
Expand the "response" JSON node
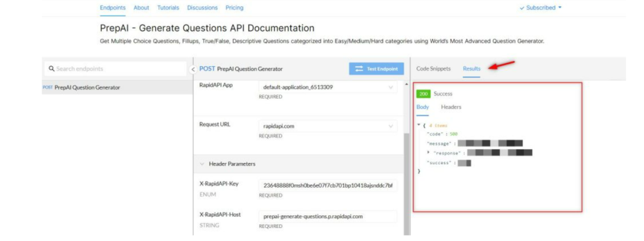(428, 152)
